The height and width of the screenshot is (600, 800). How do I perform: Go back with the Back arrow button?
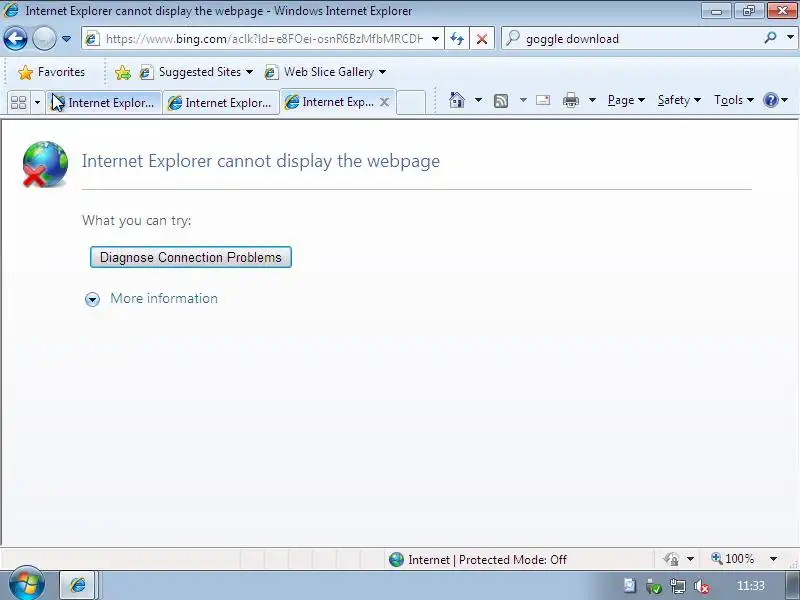[15, 38]
